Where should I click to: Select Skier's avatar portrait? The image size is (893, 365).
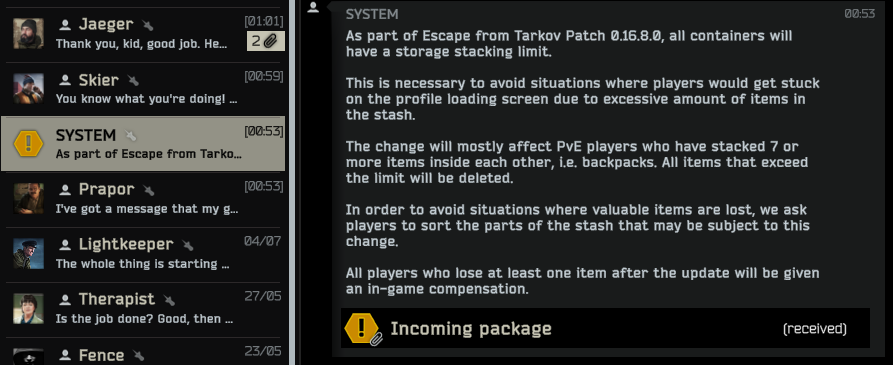point(28,88)
